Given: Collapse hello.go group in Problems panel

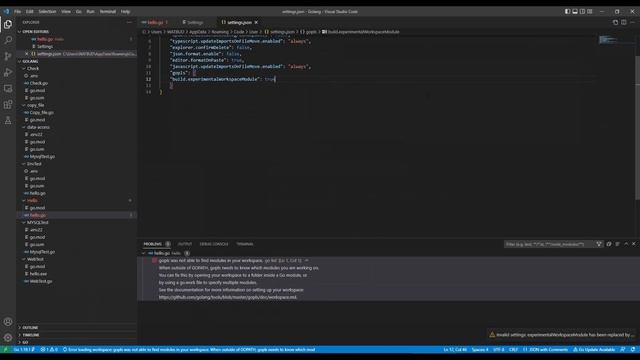Looking at the screenshot, I should [144, 253].
